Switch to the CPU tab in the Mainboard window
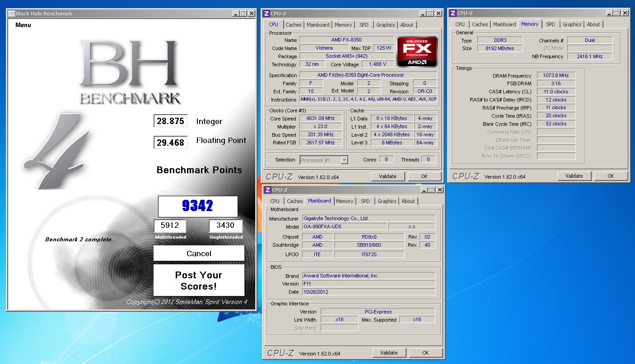Viewport: 635px width, 364px height. coord(275,201)
